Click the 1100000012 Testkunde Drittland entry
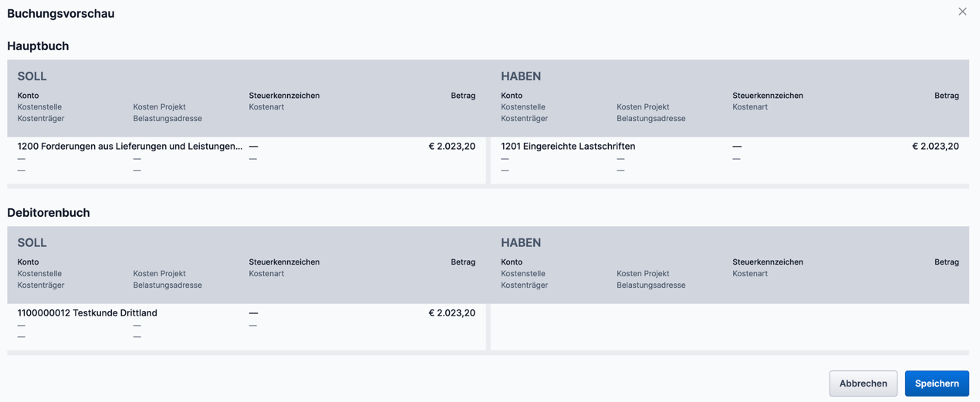This screenshot has width=980, height=402. pos(87,312)
